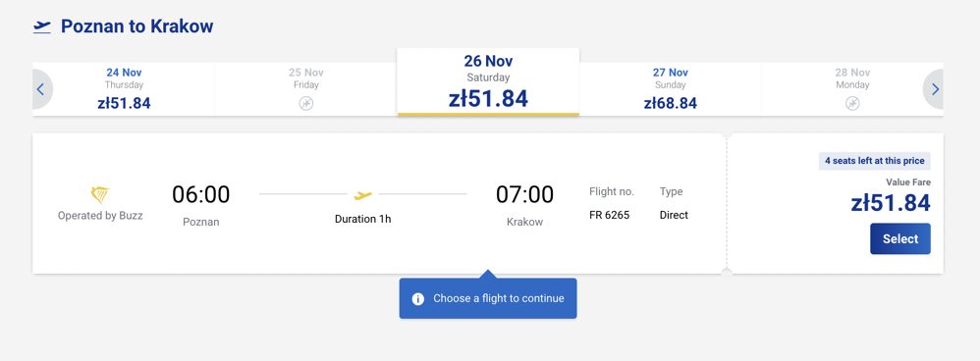Image resolution: width=980 pixels, height=361 pixels.
Task: Click the previous dates left arrow
Action: pyautogui.click(x=42, y=89)
